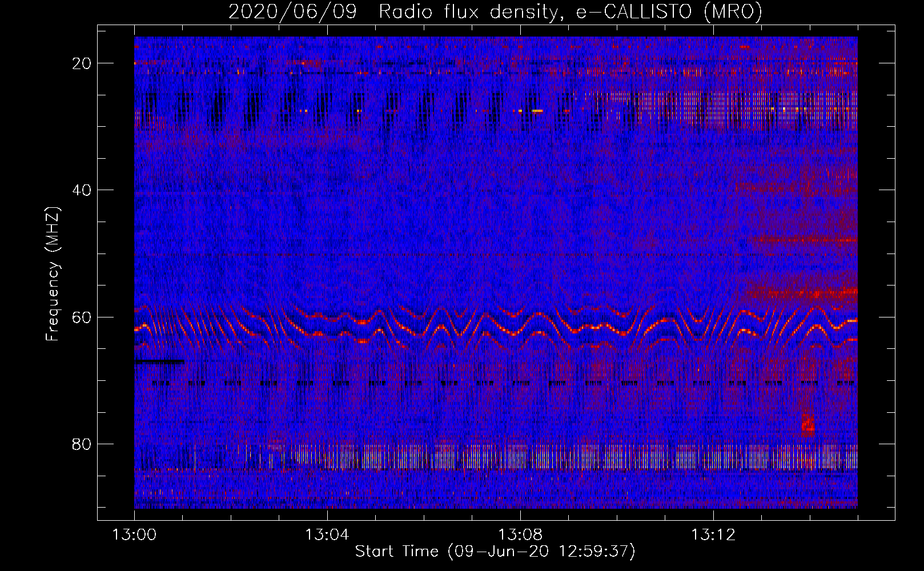Image resolution: width=924 pixels, height=571 pixels.
Task: Click the 40 MHz frequency tick label
Action: pos(82,190)
